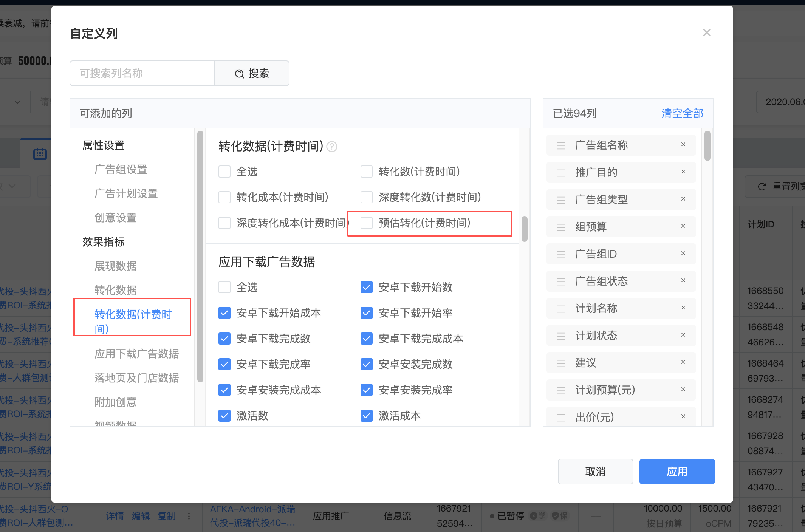Check 转化数(计费时间) checkbox
The height and width of the screenshot is (532, 805).
click(367, 172)
